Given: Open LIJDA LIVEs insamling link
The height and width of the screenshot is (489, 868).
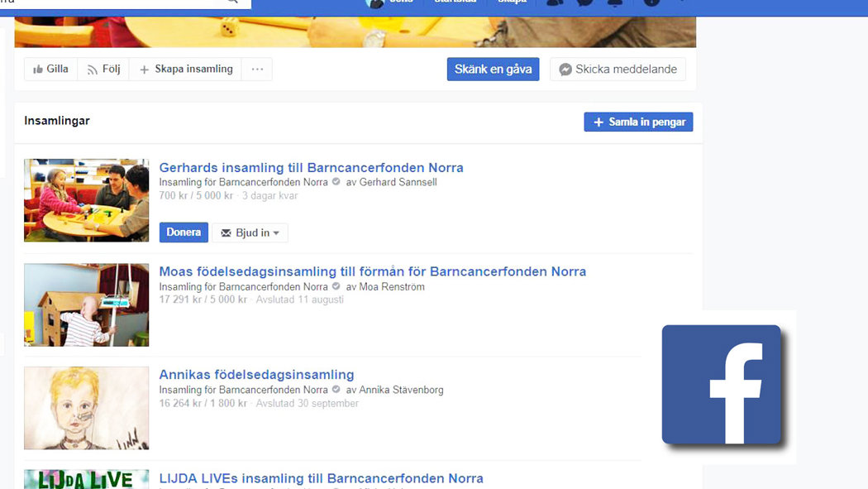Looking at the screenshot, I should click(321, 478).
